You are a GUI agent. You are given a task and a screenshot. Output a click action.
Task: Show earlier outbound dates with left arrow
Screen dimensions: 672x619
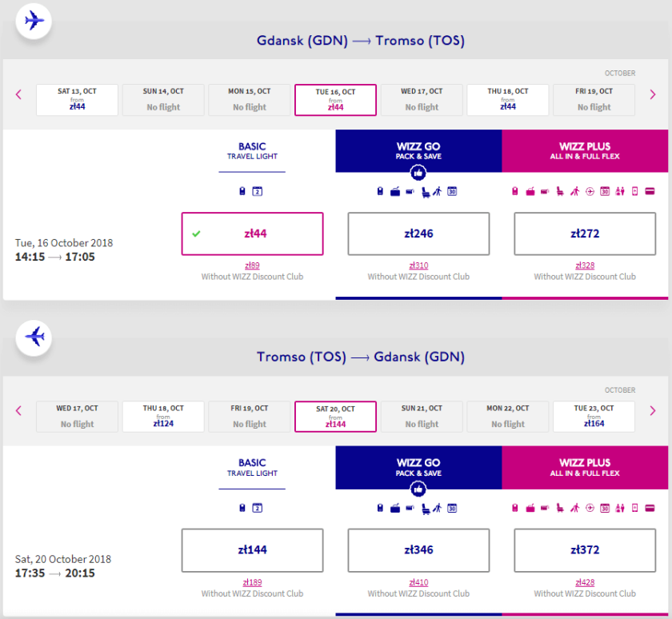[x=18, y=94]
